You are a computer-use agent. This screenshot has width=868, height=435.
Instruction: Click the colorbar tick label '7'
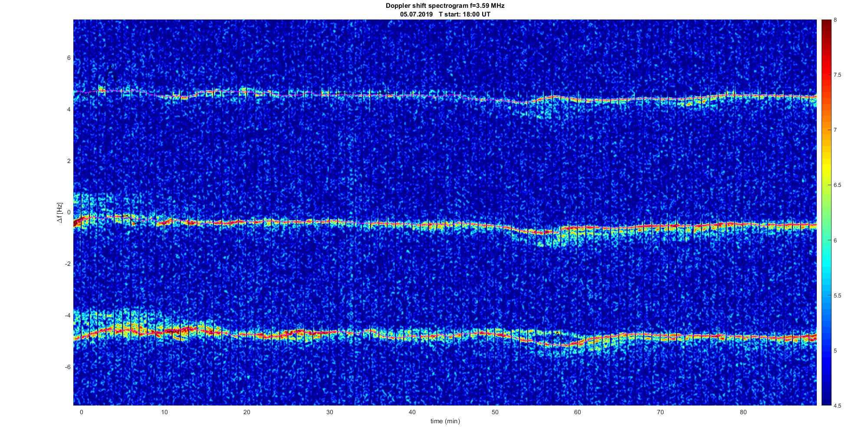[x=835, y=130]
